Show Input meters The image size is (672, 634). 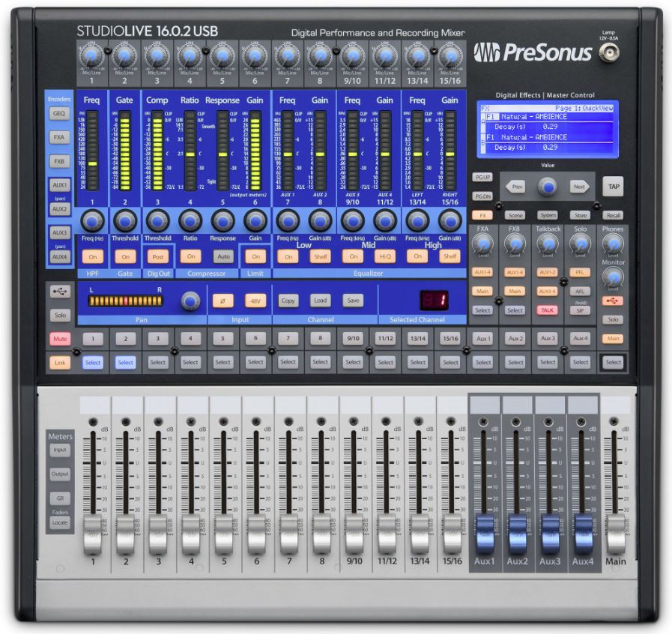[60, 450]
